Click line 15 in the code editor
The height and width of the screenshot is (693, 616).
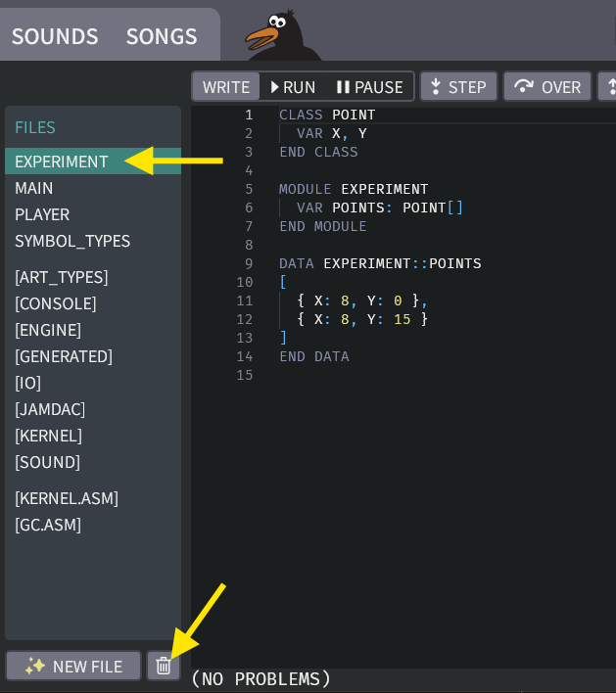[392, 375]
